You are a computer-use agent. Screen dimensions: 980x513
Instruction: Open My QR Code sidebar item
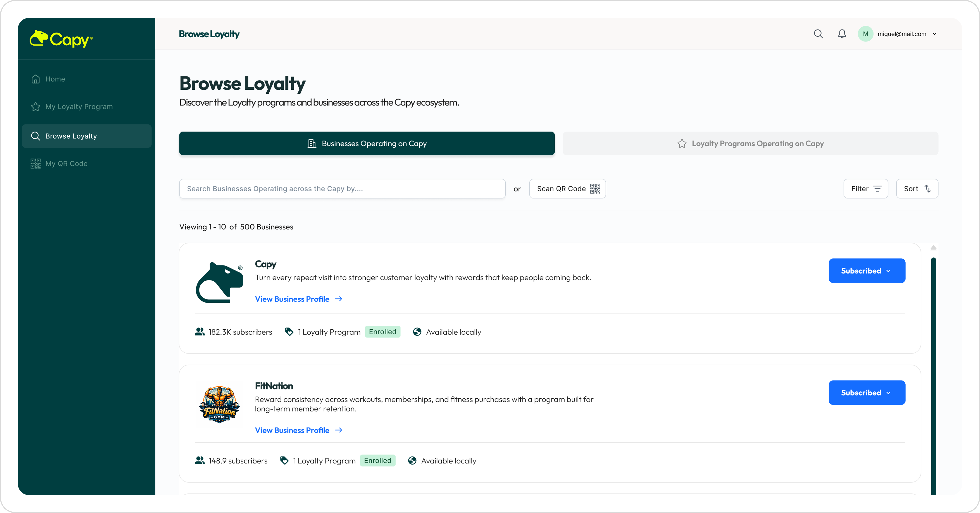coord(66,164)
